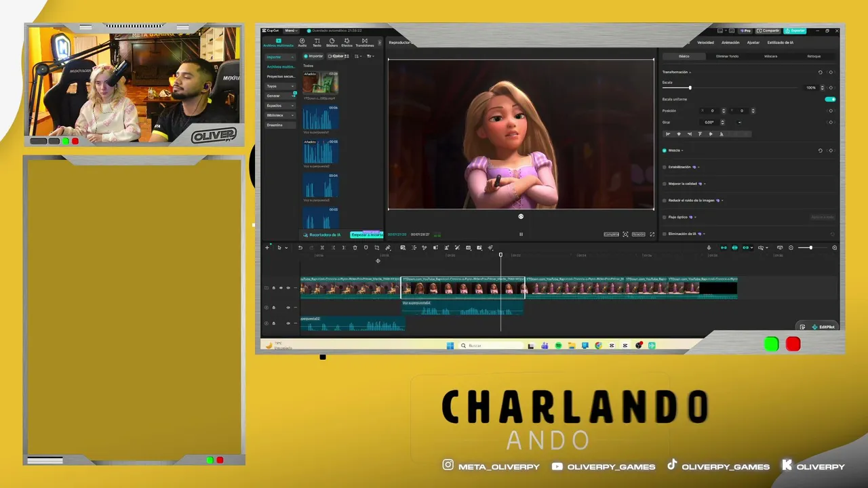Select the Voz superpuesta2 audio clip thumbnail
This screenshot has width=868, height=488.
point(320,151)
